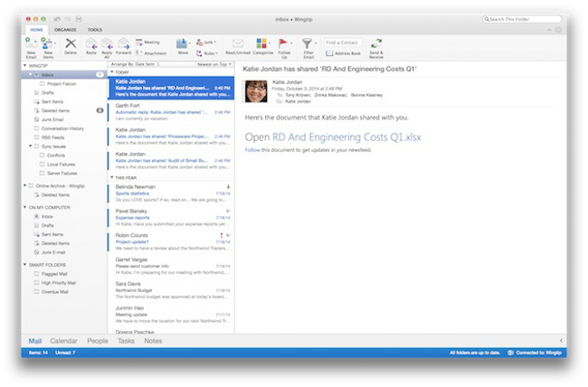Click the Attachment button in the ribbon

coord(150,53)
